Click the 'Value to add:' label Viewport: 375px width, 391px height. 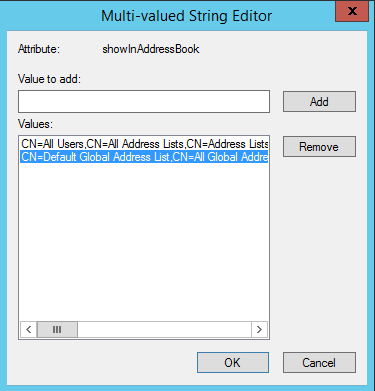pos(49,79)
